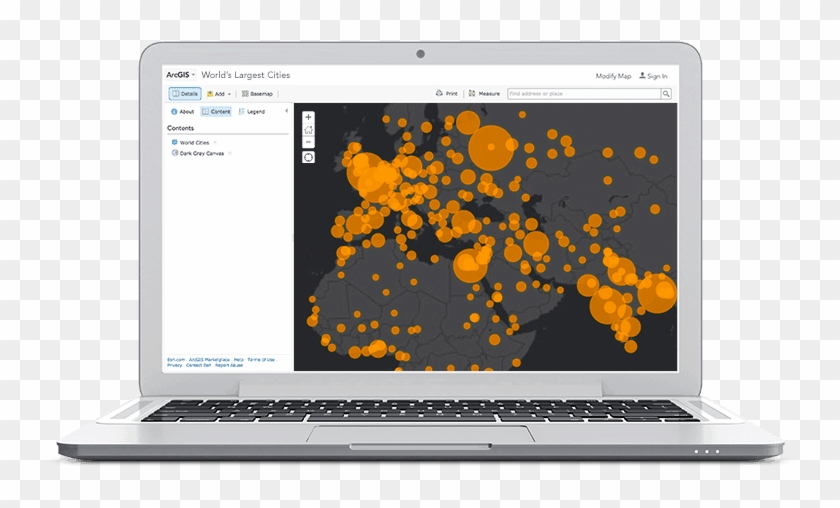Image resolution: width=840 pixels, height=508 pixels.
Task: Open the Modify Map link
Action: tap(613, 76)
